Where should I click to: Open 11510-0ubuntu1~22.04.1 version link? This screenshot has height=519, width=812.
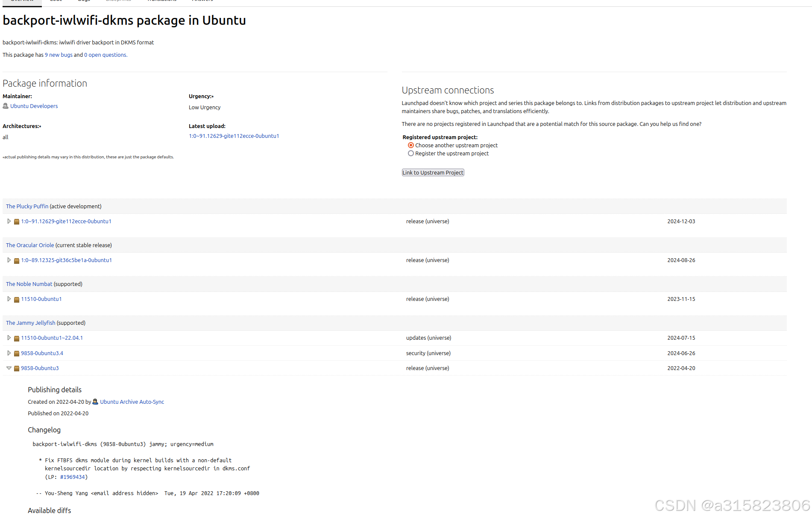click(52, 338)
